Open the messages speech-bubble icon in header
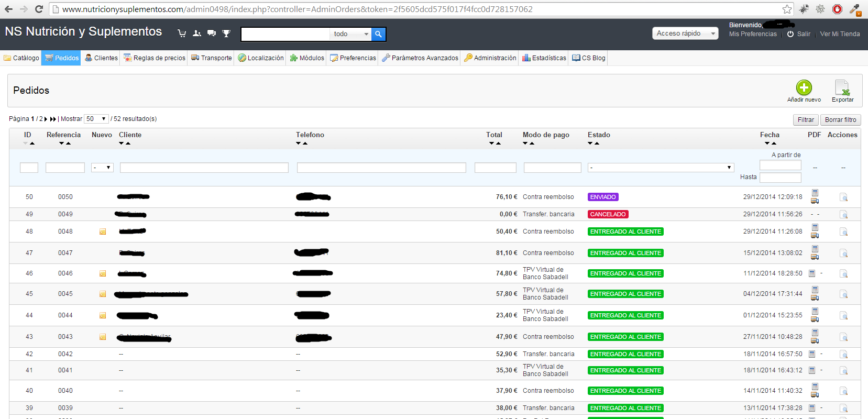Screen dimensions: 868x419 coord(212,34)
